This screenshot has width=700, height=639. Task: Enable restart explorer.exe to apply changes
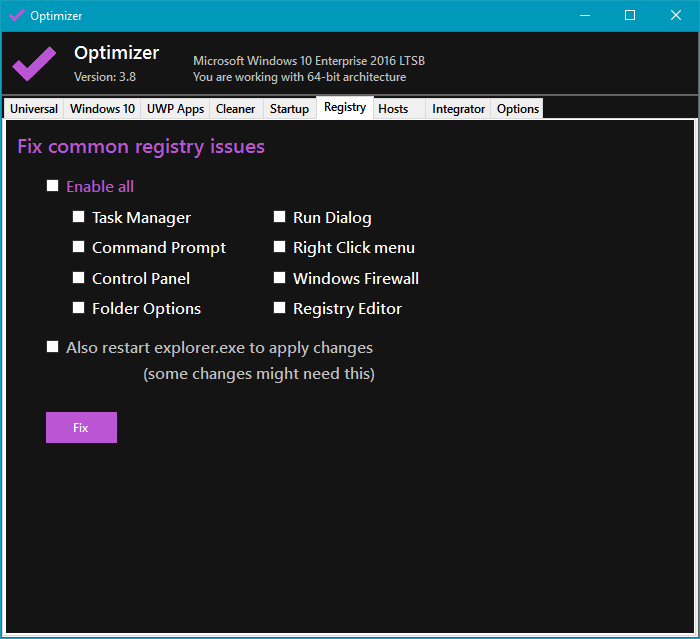click(x=53, y=347)
